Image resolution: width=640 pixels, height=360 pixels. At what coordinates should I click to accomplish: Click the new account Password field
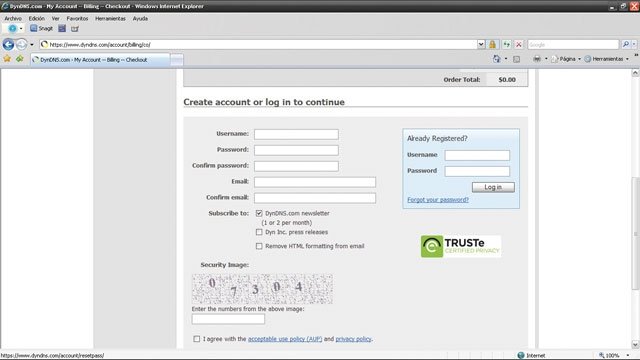[x=296, y=150]
